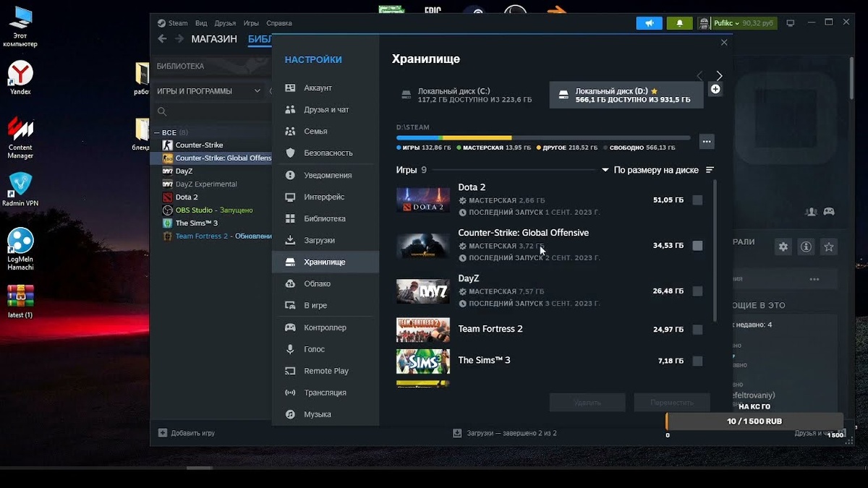This screenshot has height=488, width=868.
Task: Switch to the МАГАЗИН tab
Action: (214, 39)
